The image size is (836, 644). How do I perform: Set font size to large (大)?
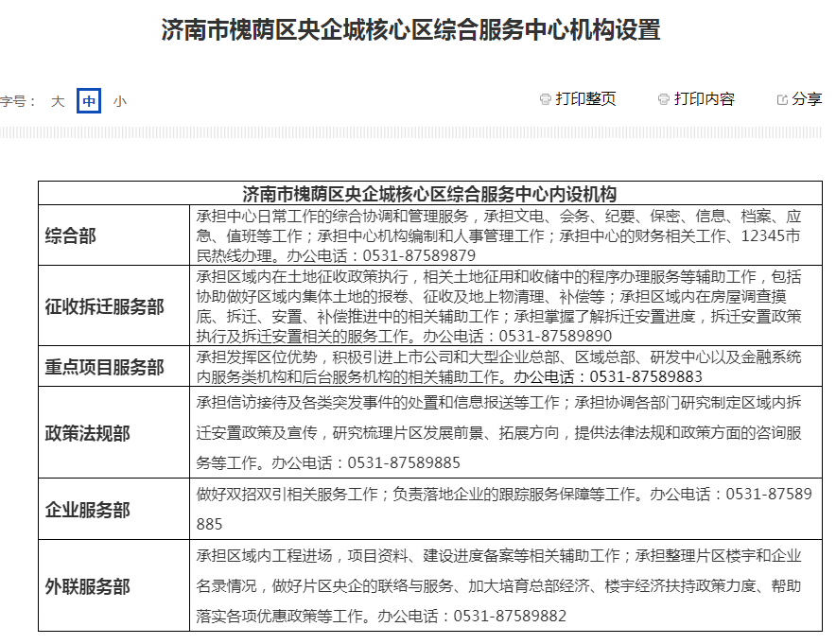tap(58, 101)
